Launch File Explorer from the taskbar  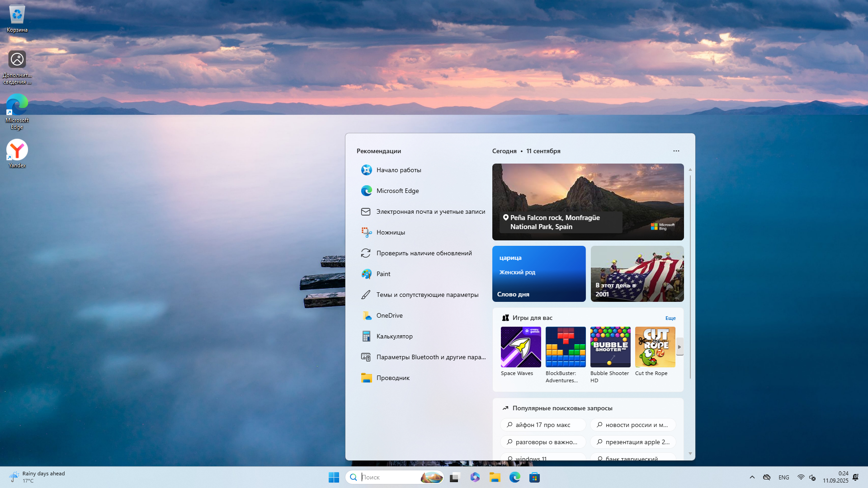495,477
